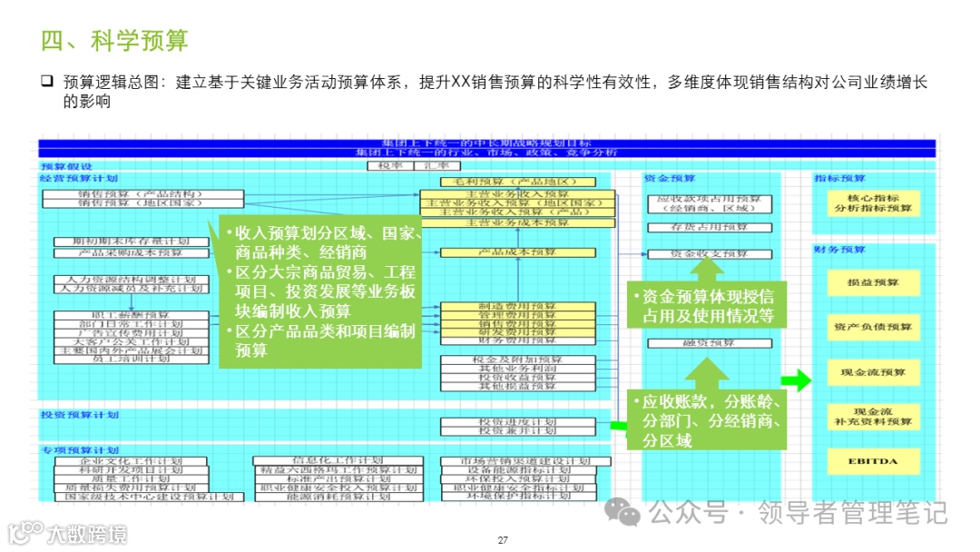This screenshot has width=980, height=552.
Task: Click the '指标预算' section label
Action: coord(839,178)
